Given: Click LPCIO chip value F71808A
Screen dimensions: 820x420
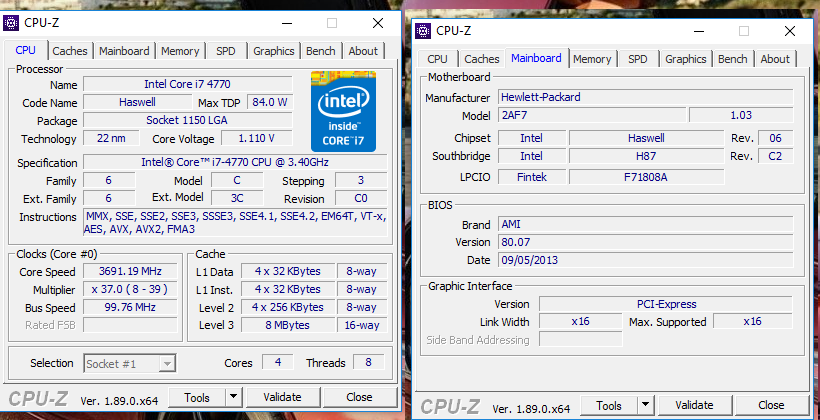Looking at the screenshot, I should pyautogui.click(x=646, y=177).
